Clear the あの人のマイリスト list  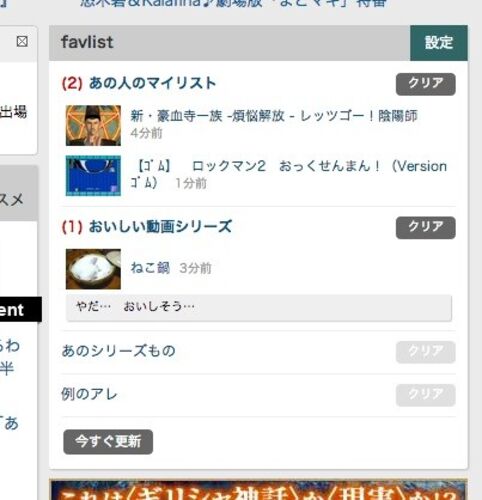(x=426, y=84)
